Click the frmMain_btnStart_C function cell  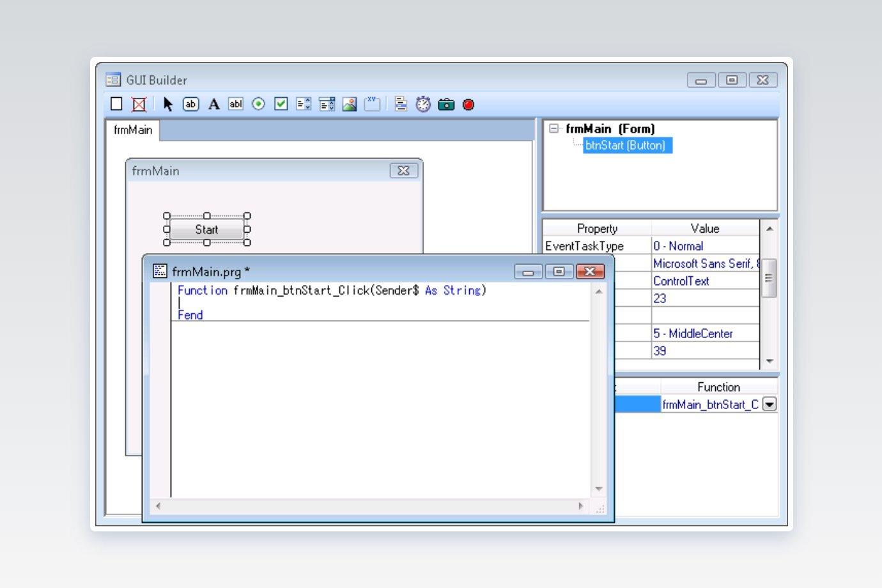click(x=711, y=404)
